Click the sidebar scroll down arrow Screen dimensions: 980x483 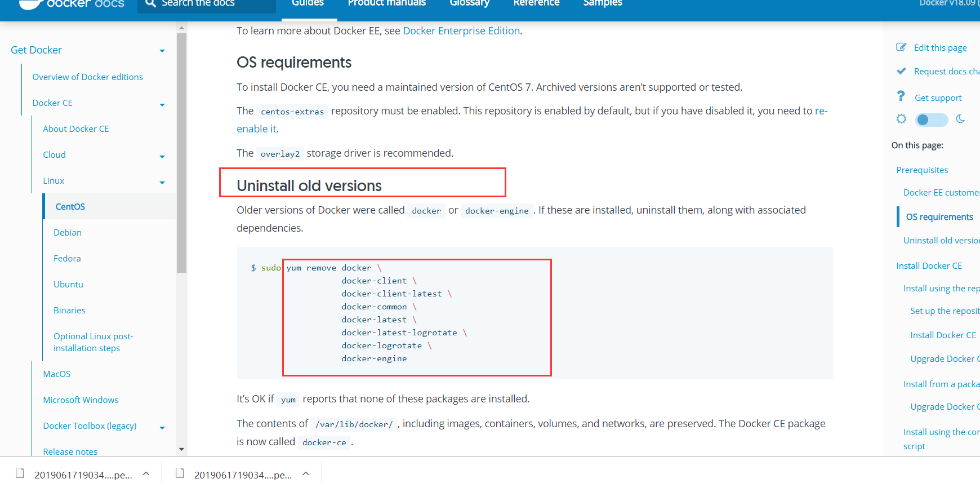pos(181,449)
